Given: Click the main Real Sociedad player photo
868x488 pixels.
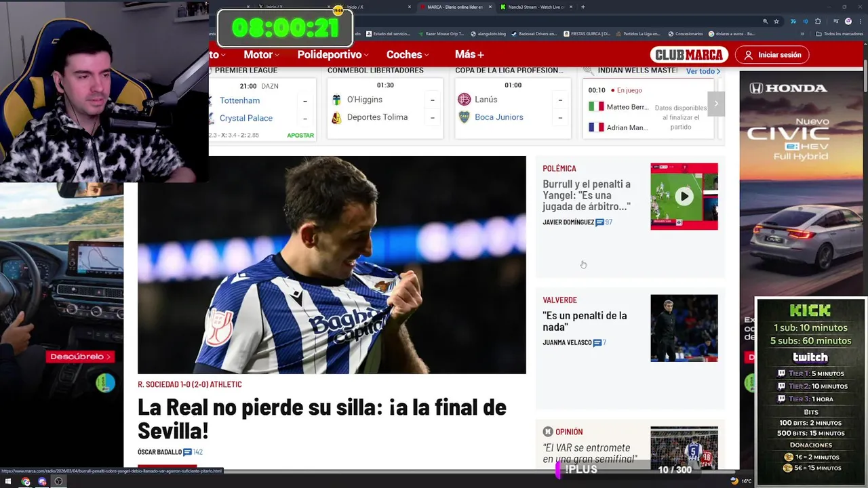Looking at the screenshot, I should 332,265.
